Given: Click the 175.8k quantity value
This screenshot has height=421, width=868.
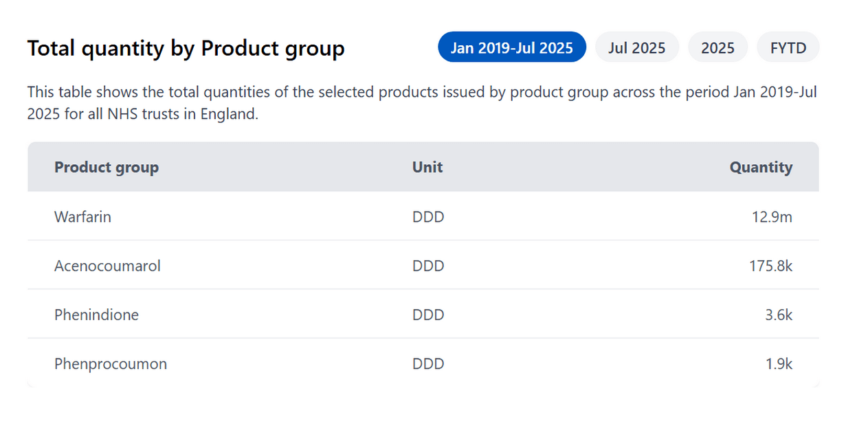Looking at the screenshot, I should pos(770,266).
